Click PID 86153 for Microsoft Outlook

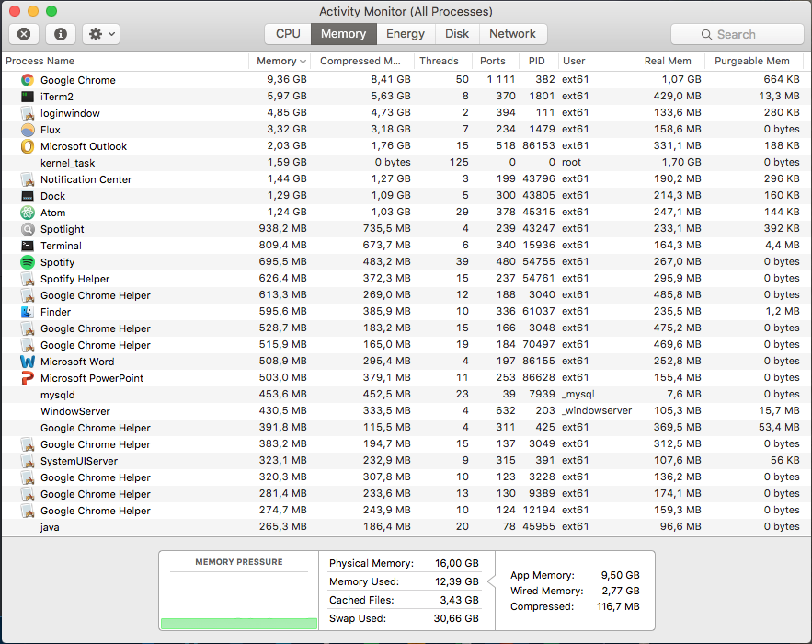pyautogui.click(x=539, y=145)
